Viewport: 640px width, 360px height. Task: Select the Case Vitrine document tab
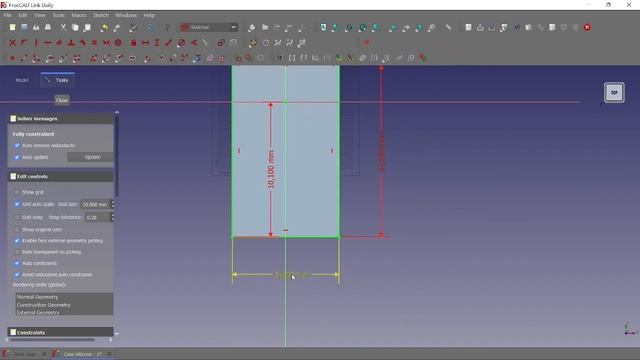(82, 354)
